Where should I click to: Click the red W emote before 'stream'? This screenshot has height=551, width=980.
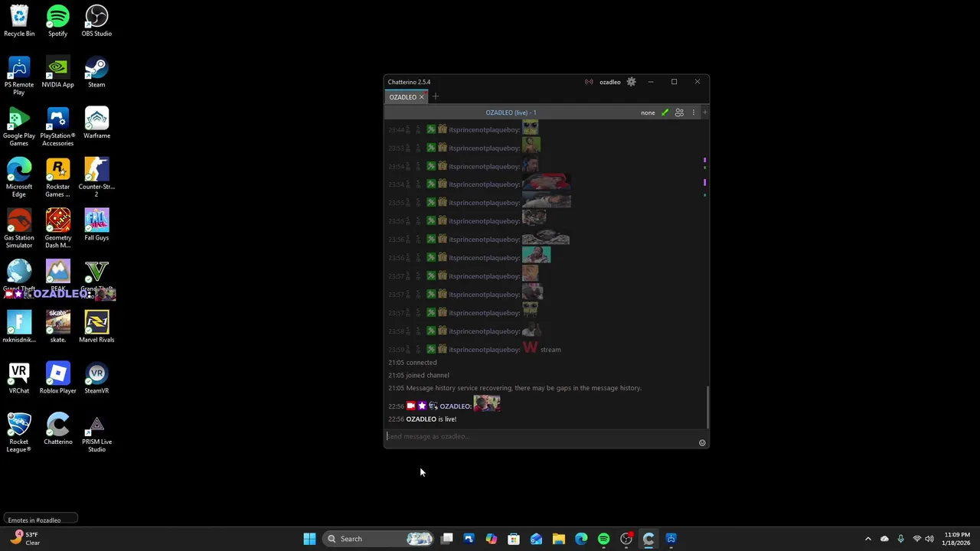click(530, 348)
